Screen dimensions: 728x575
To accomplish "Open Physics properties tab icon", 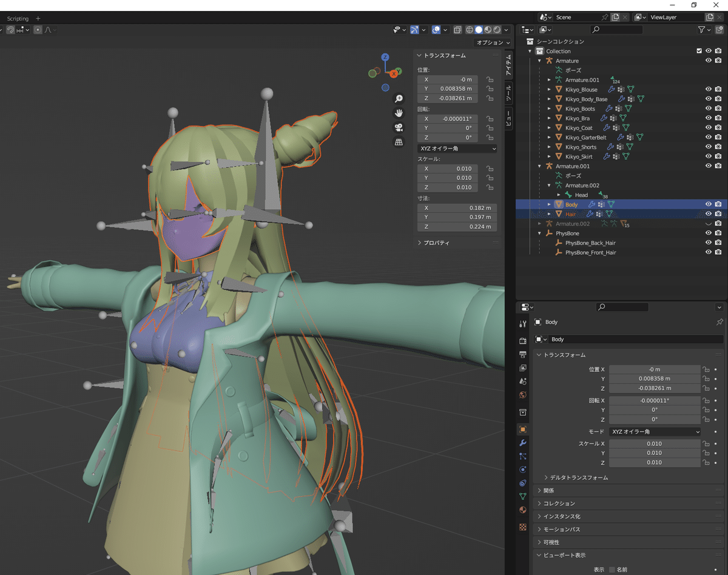I will (x=523, y=469).
